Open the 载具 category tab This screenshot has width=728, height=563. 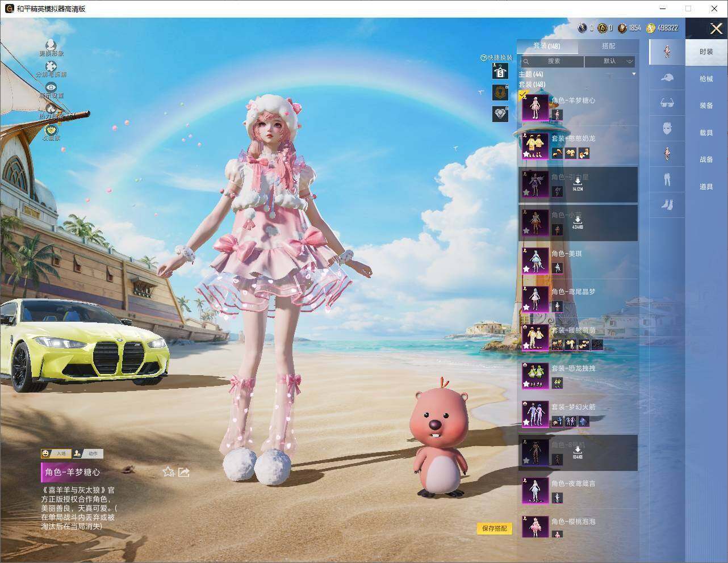pyautogui.click(x=706, y=132)
